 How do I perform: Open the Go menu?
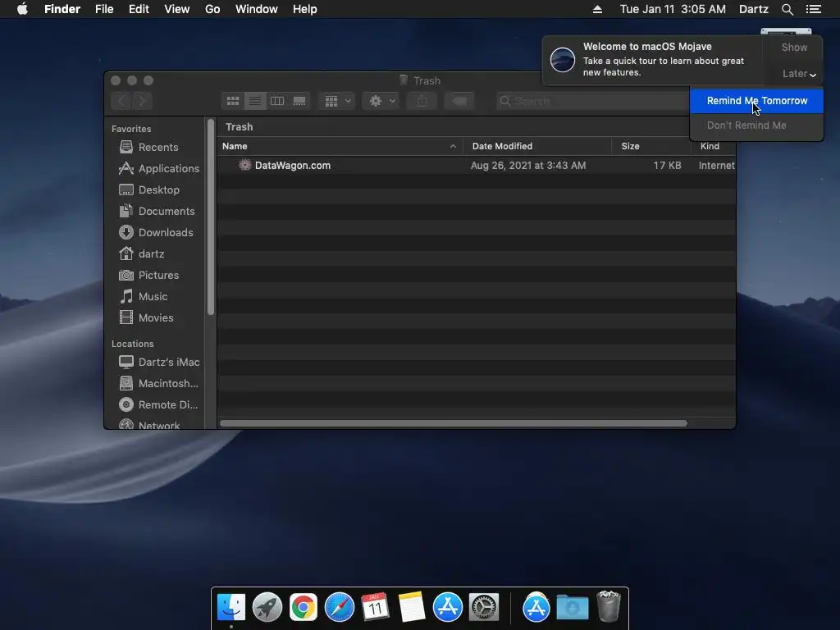(212, 9)
